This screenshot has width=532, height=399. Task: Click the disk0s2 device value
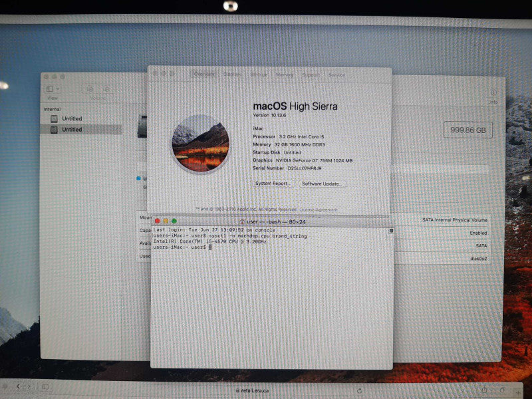point(478,259)
